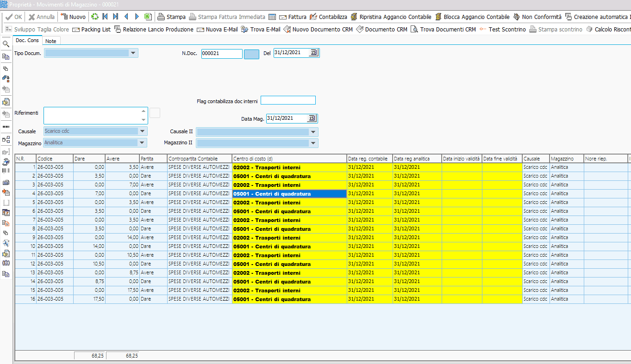Click Annulla to cancel
Screen dimensions: 631x364
tap(41, 17)
